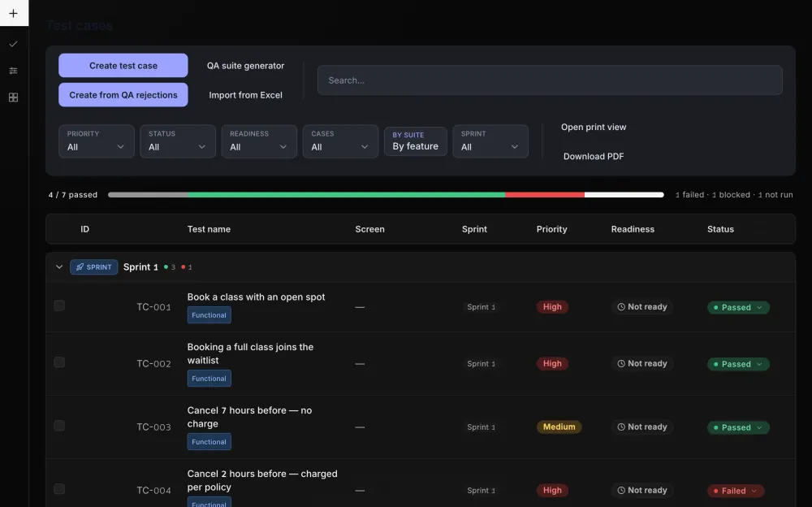Click the rocket SPRINT badge
This screenshot has height=507, width=812.
click(x=93, y=267)
